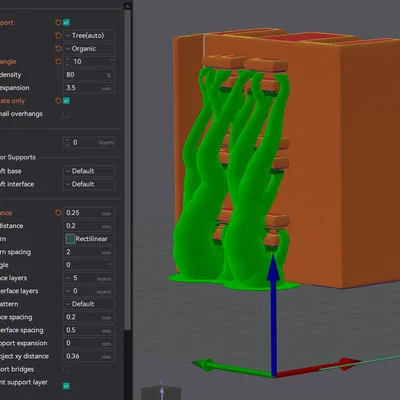400x400 pixels.
Task: Click the settings panel scrollbar thumb
Action: click(x=127, y=170)
